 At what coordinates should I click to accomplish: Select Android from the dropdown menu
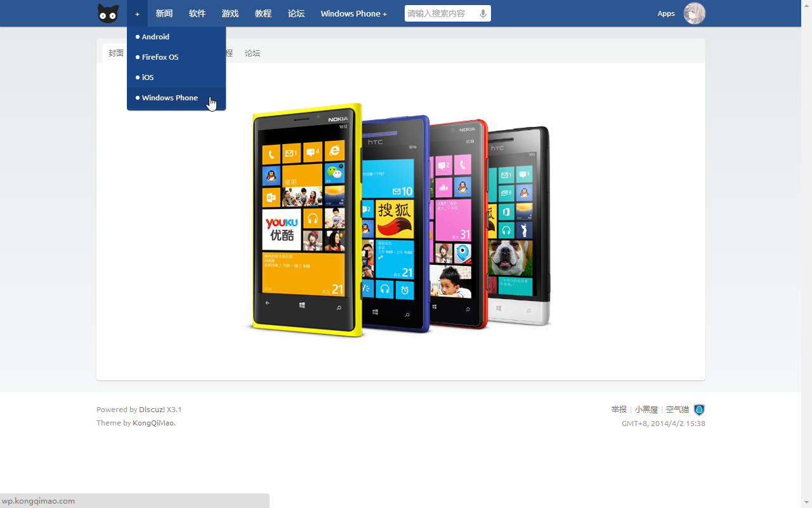[x=176, y=37]
